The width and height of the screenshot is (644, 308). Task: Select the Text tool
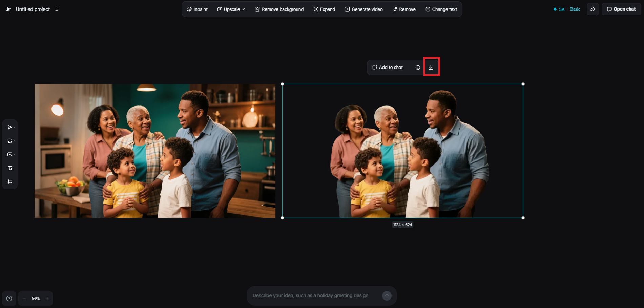click(x=10, y=168)
